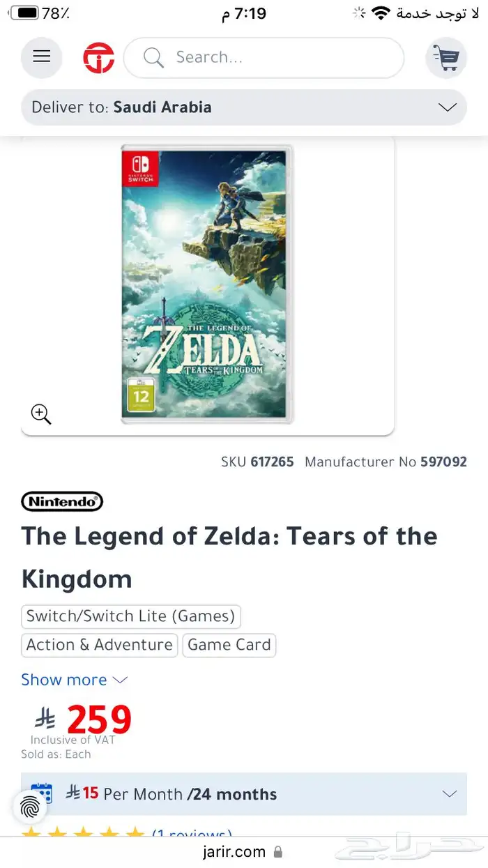Open the hamburger menu
This screenshot has height=868, width=488.
pos(42,57)
